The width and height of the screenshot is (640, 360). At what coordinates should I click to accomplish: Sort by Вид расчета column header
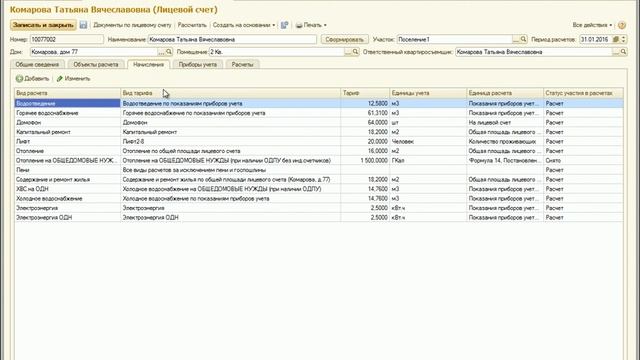point(67,93)
